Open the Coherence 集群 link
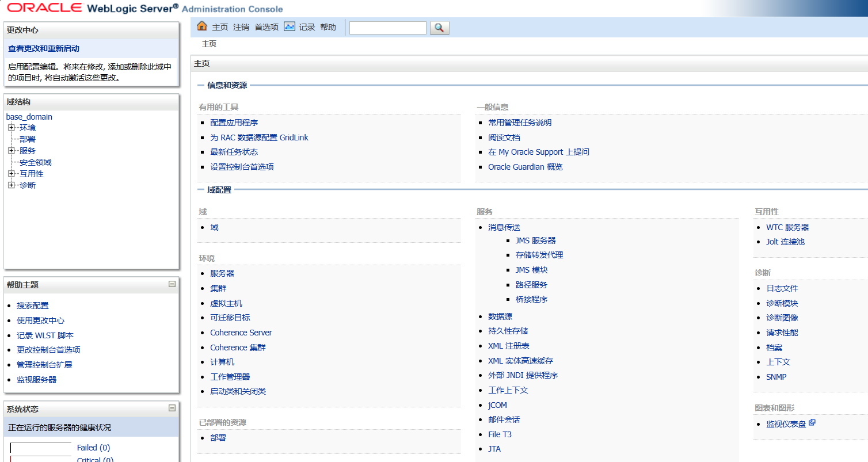This screenshot has height=462, width=868. click(x=238, y=348)
